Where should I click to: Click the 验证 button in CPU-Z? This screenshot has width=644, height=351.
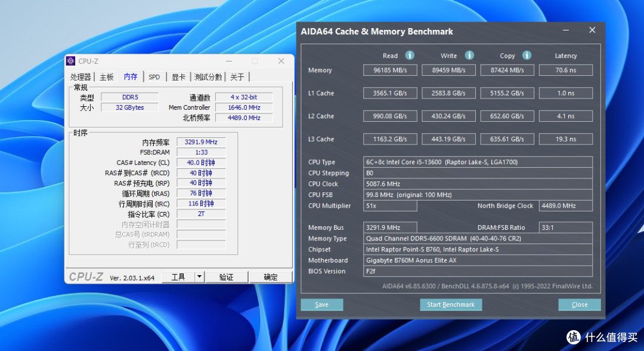tap(227, 277)
